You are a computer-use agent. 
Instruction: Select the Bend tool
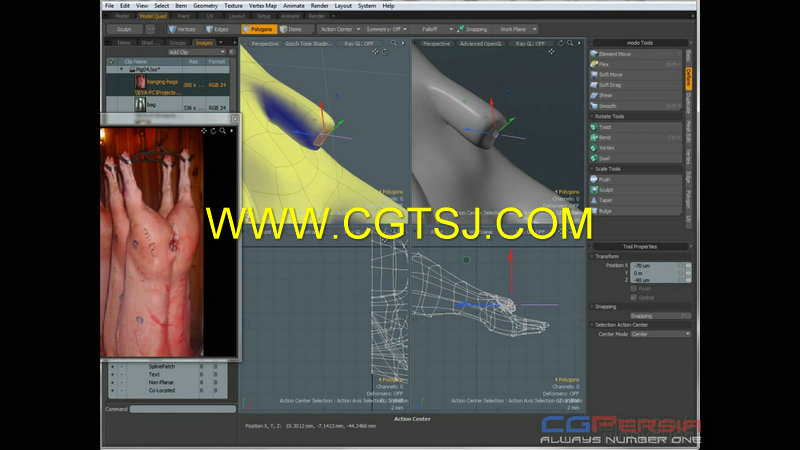point(636,137)
